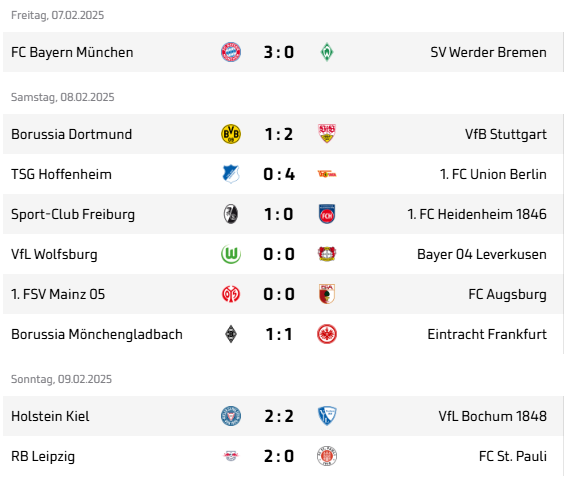Click the 1. FC Heidenheim FCH logo

click(327, 214)
